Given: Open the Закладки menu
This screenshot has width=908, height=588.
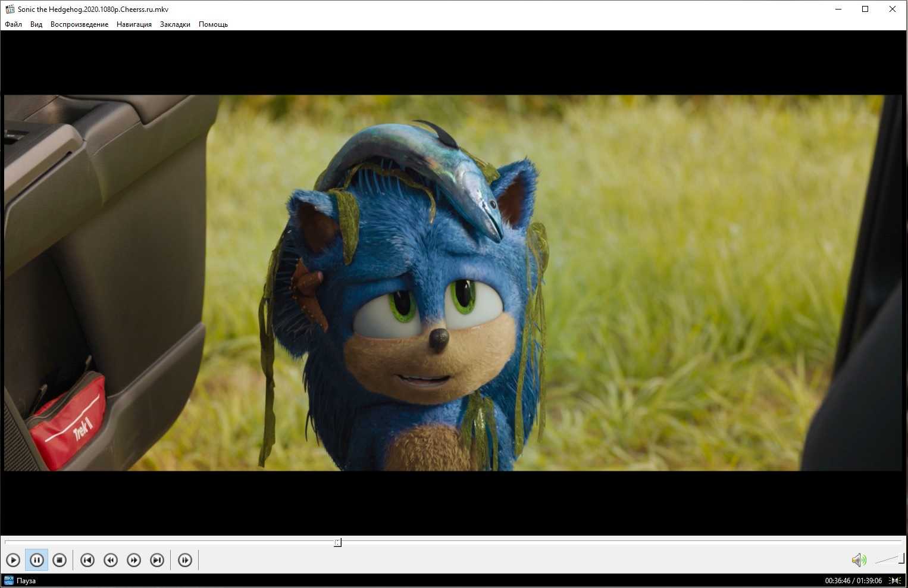Looking at the screenshot, I should click(x=175, y=24).
